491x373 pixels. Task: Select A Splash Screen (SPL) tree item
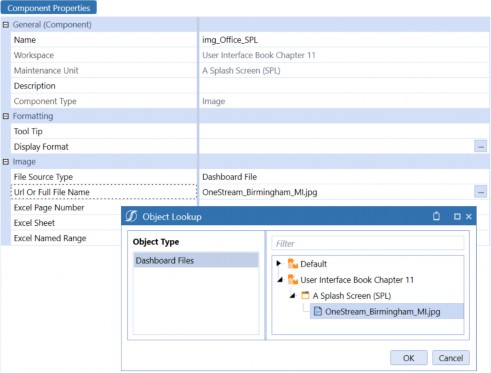pos(352,296)
